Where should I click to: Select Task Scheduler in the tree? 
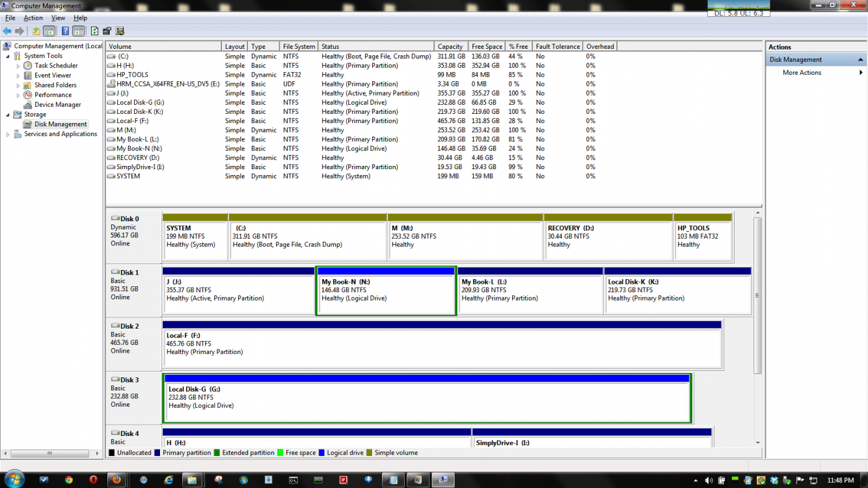tap(56, 66)
